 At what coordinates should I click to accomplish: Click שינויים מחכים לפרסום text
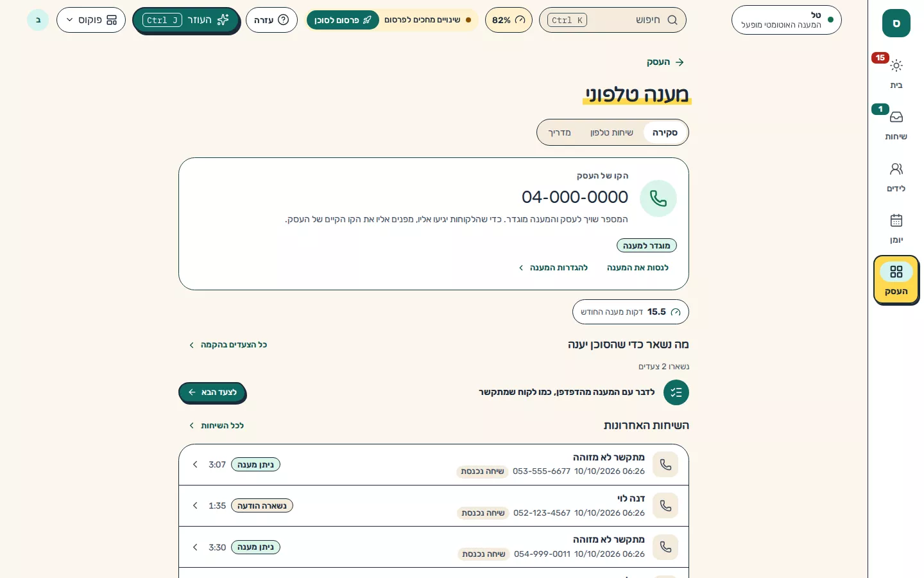422,20
